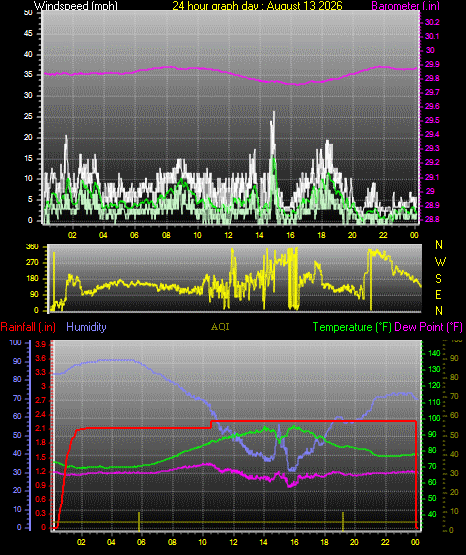Click the E wind direction label
Viewport: 466px width, 555px height.
(438, 294)
